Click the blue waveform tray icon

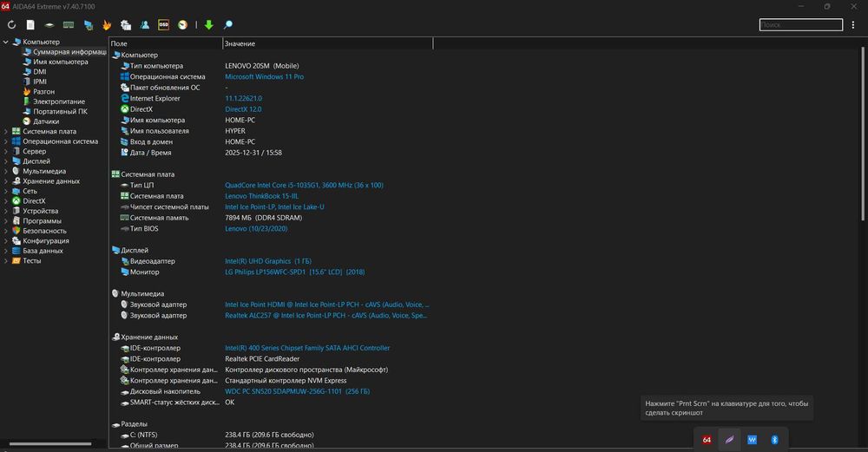point(752,440)
